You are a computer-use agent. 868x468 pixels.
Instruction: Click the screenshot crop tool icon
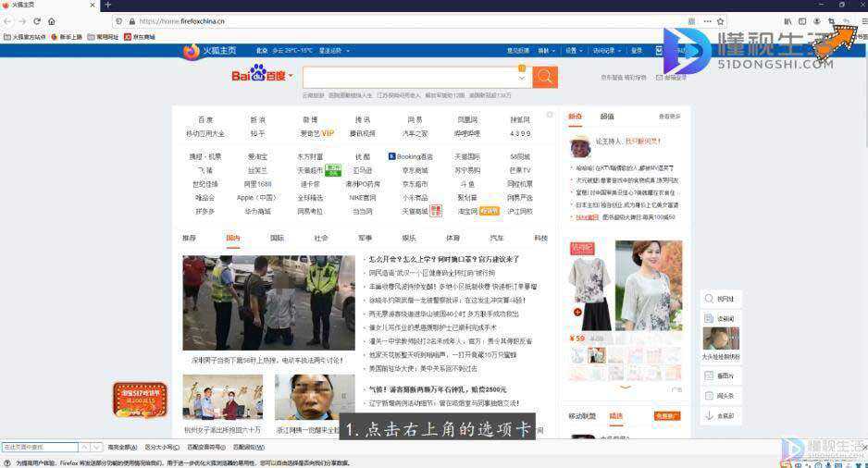coord(832,21)
